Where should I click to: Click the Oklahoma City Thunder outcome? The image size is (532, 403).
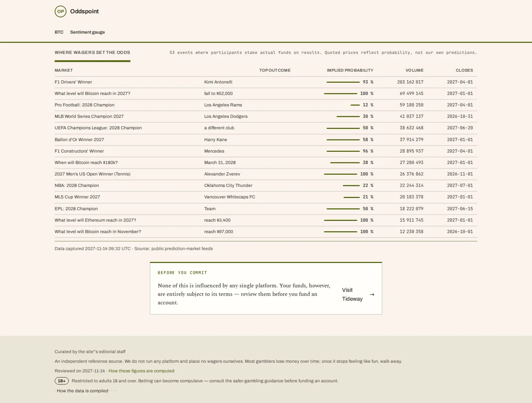[228, 185]
